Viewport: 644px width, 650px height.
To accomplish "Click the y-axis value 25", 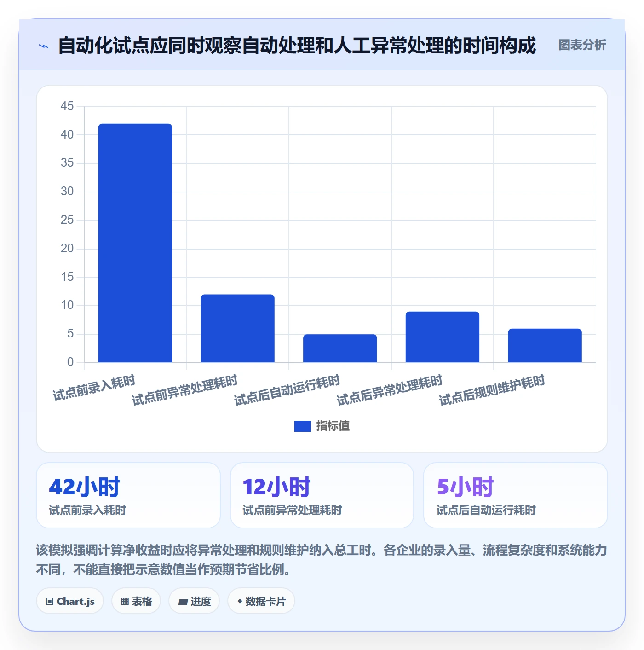I will click(x=67, y=220).
